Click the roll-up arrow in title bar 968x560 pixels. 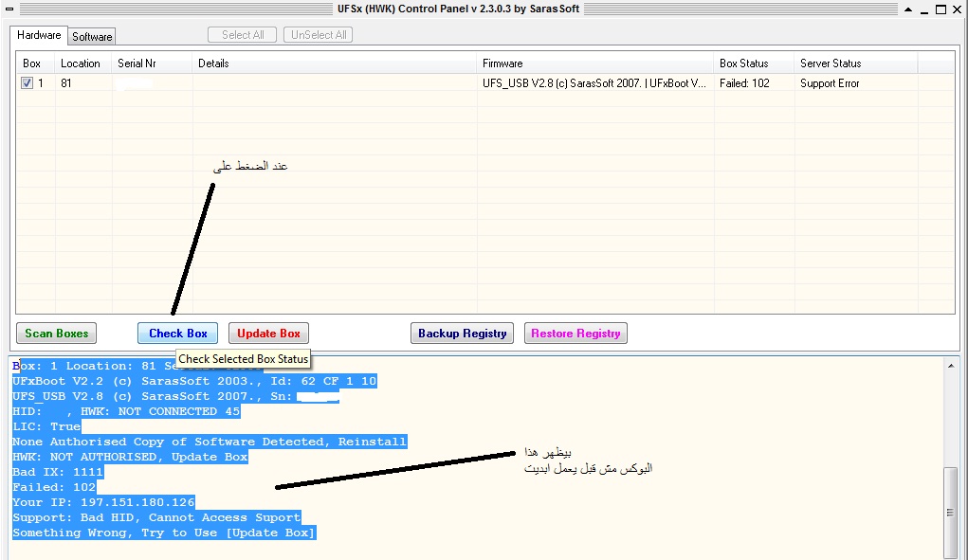click(x=908, y=9)
